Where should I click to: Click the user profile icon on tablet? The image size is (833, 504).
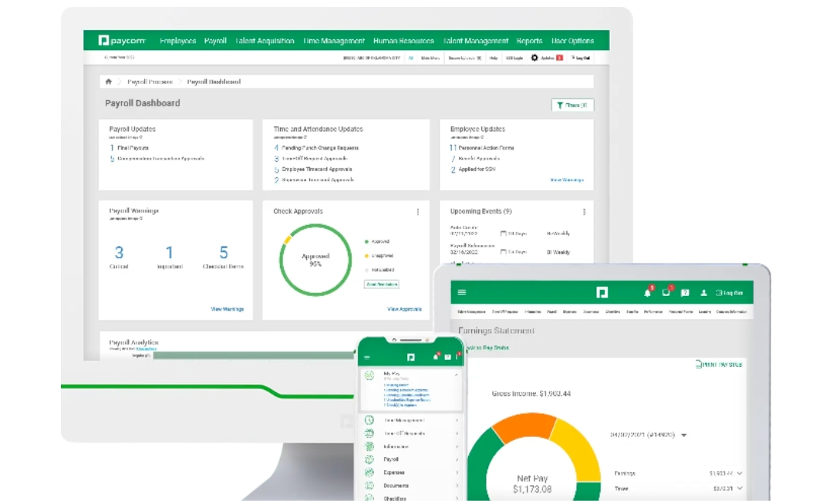703,293
